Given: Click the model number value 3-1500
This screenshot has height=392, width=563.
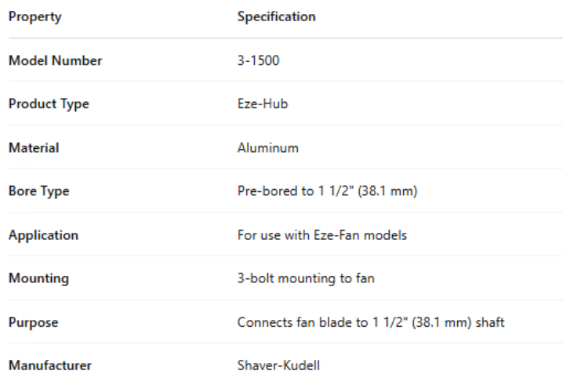Looking at the screenshot, I should point(258,60).
